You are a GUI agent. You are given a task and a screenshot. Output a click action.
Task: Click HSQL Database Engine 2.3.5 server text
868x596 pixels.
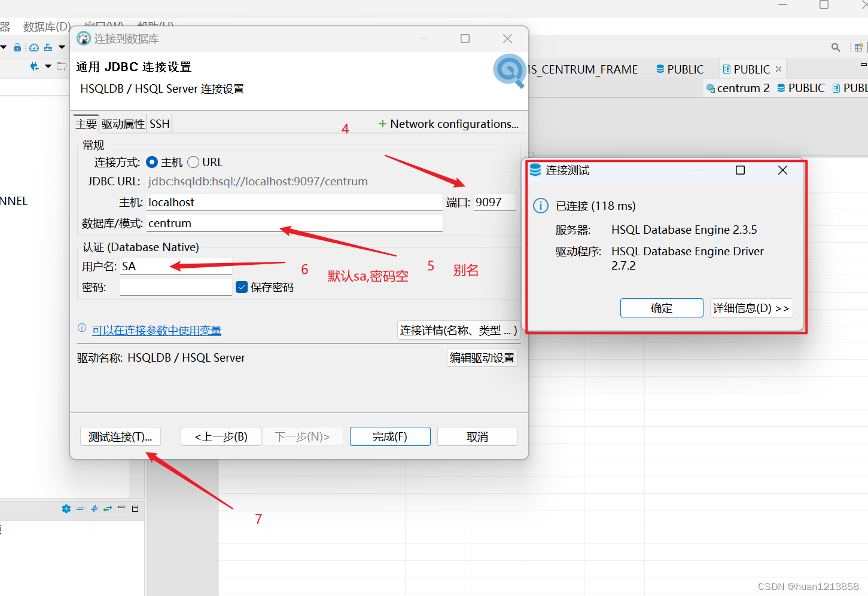point(684,230)
